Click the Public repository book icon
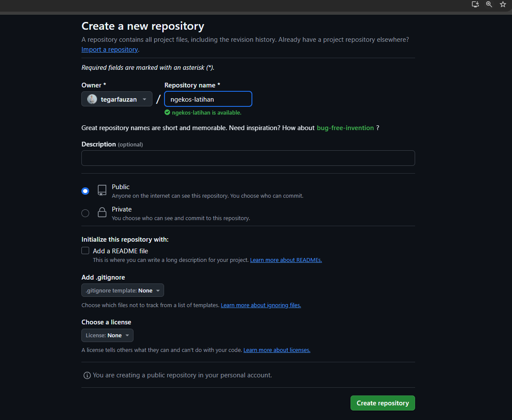This screenshot has width=512, height=420. 102,190
